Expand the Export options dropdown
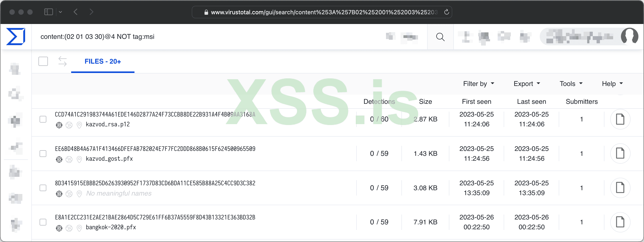 point(527,83)
